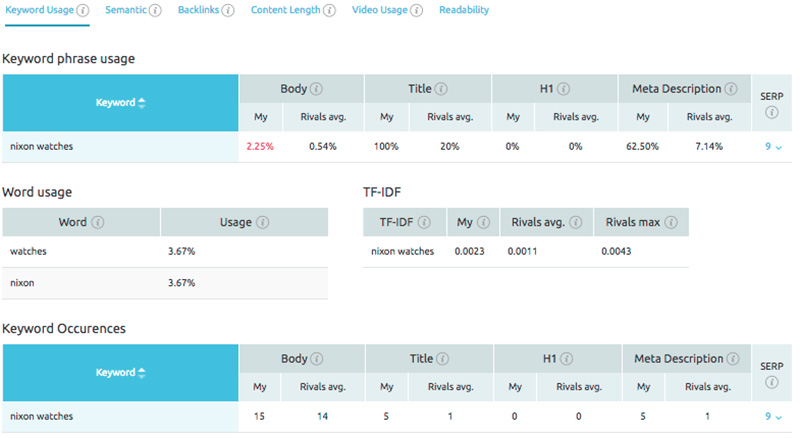Click the 7.14% rivals avg. meta value
Viewport: 800px width, 438px height.
(709, 147)
